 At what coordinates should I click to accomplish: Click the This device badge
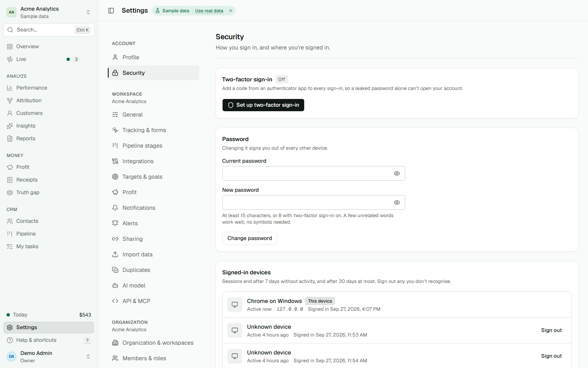point(320,301)
